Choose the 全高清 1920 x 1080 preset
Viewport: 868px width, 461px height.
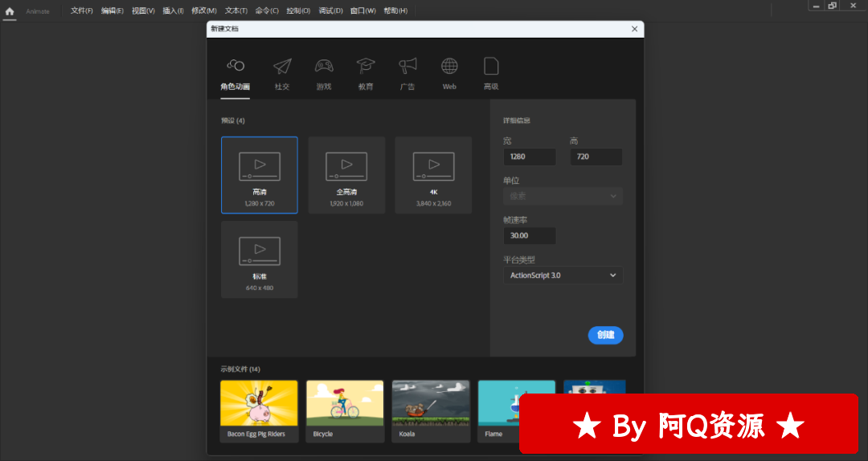coord(346,175)
